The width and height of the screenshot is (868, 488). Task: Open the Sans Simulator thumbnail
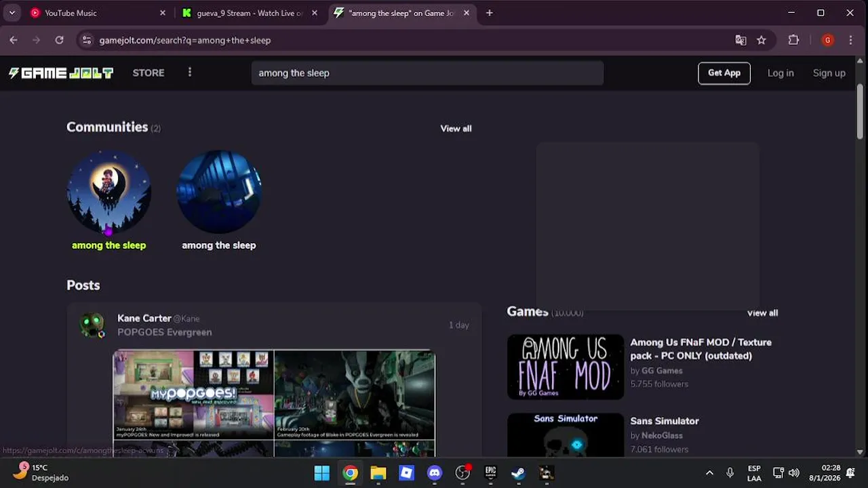point(566,434)
